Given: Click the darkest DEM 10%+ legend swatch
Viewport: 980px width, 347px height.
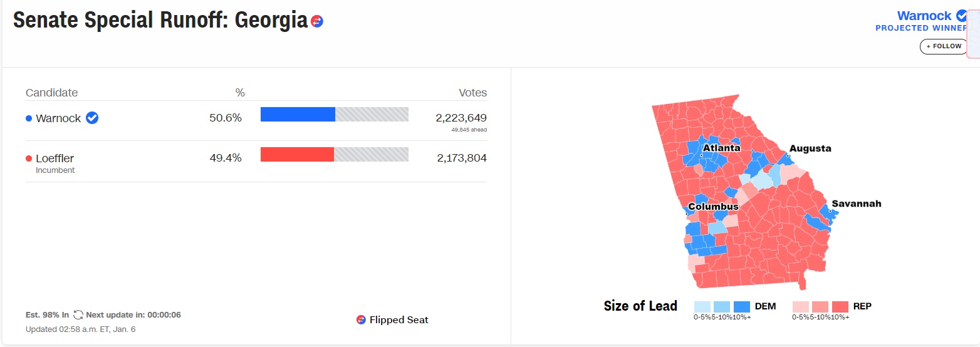Looking at the screenshot, I should [x=742, y=307].
